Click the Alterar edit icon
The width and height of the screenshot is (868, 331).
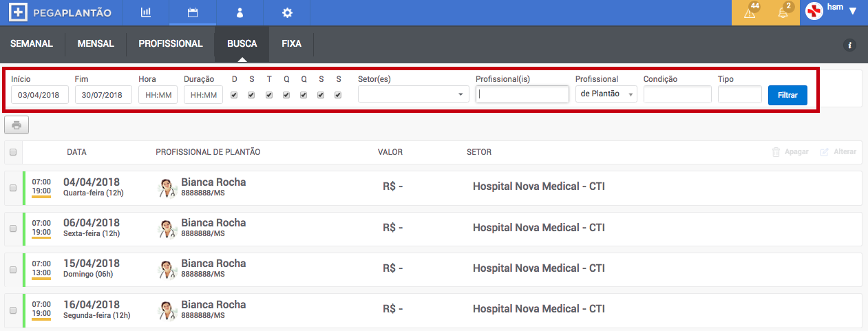(825, 151)
